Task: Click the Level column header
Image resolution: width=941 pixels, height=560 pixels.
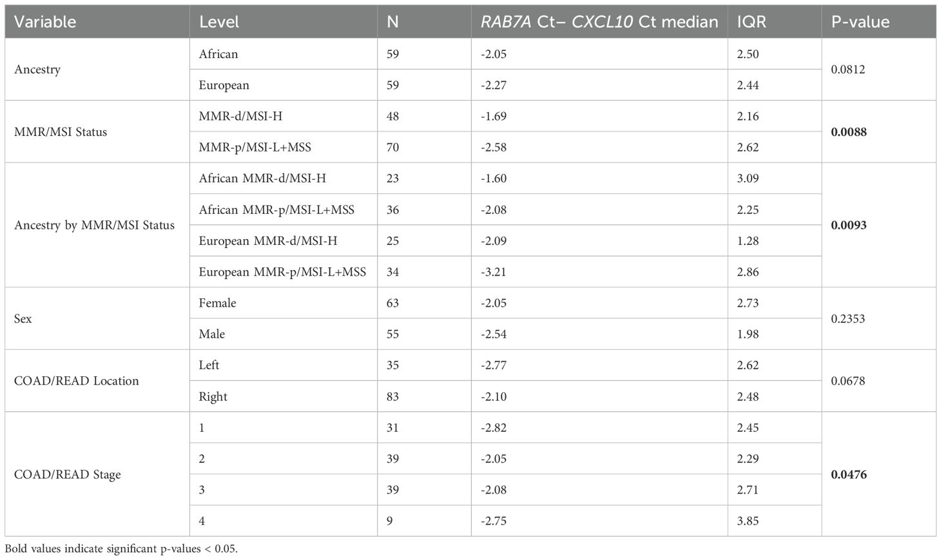Action: coord(219,22)
